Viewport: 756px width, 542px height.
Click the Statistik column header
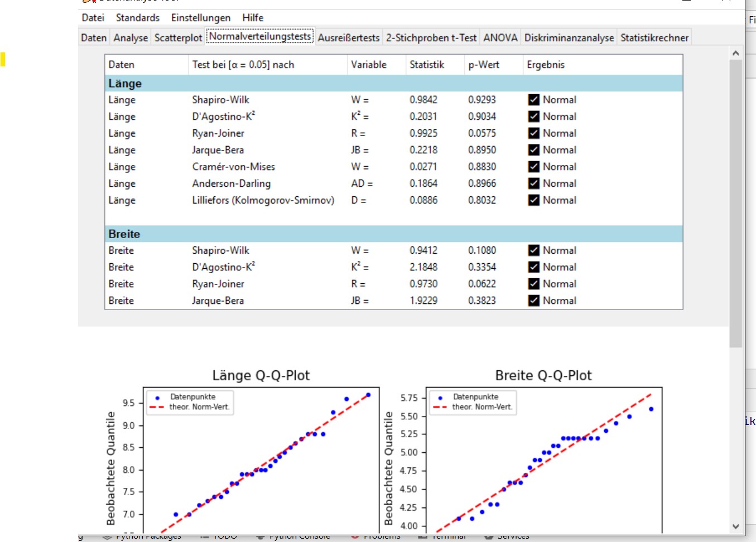[435, 65]
